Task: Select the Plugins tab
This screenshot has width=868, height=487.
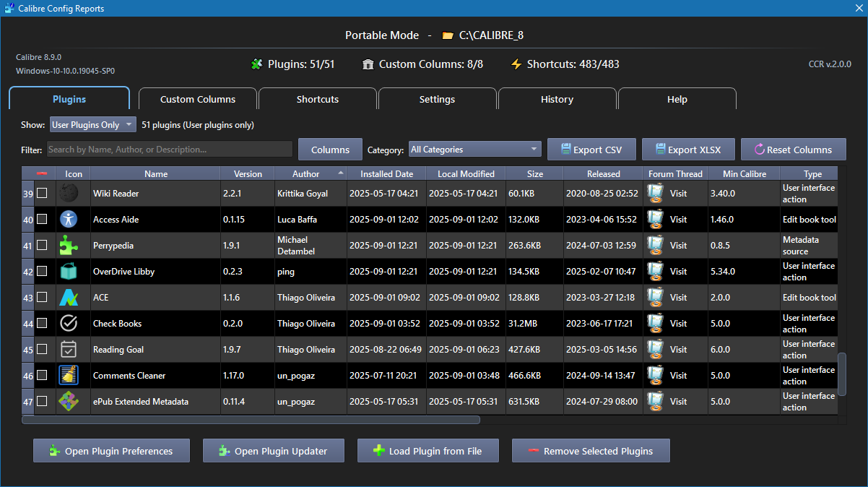Action: pos(69,99)
